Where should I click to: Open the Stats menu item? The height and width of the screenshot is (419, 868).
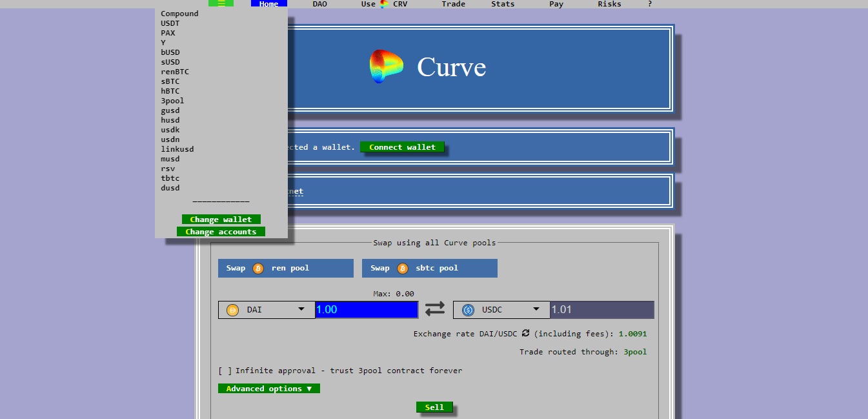point(503,4)
